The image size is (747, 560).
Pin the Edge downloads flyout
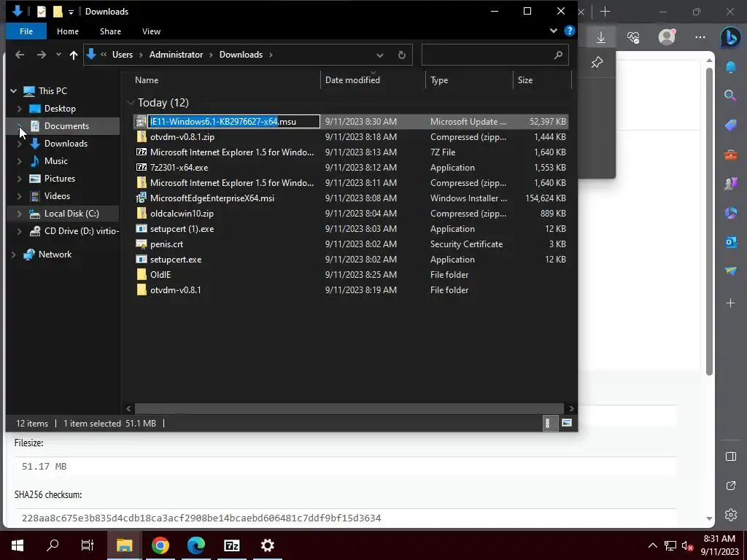coord(597,63)
